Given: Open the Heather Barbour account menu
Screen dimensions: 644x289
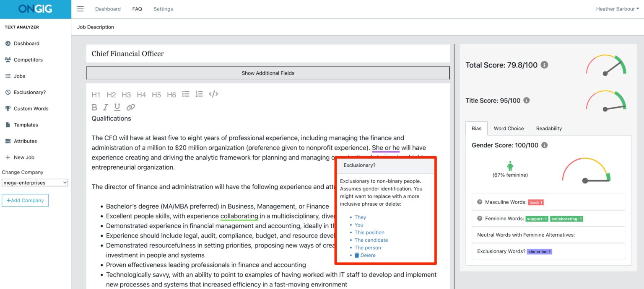Looking at the screenshot, I should pyautogui.click(x=616, y=8).
